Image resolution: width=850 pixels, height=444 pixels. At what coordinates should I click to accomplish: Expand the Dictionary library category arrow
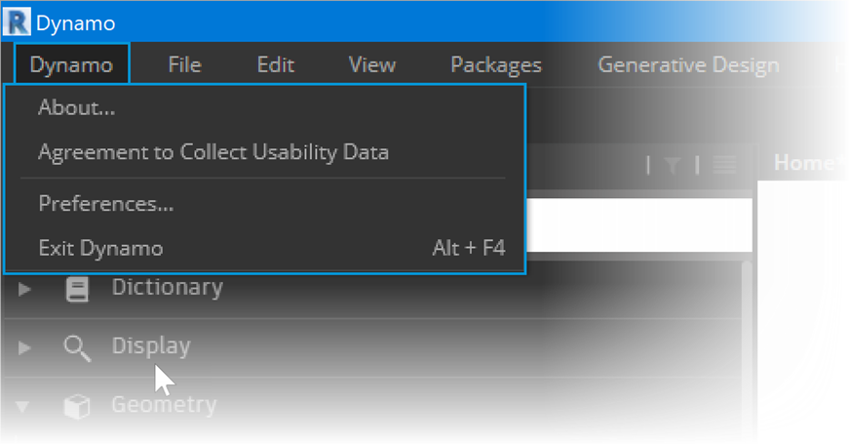point(24,289)
